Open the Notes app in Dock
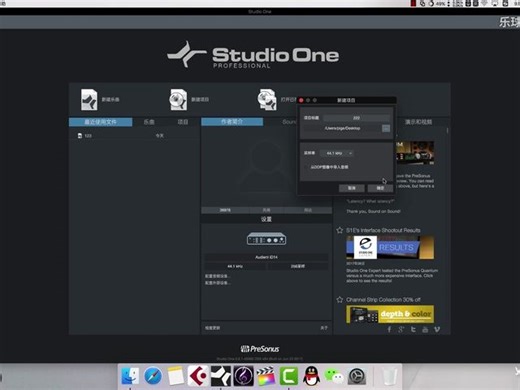The image size is (520, 390). click(176, 376)
